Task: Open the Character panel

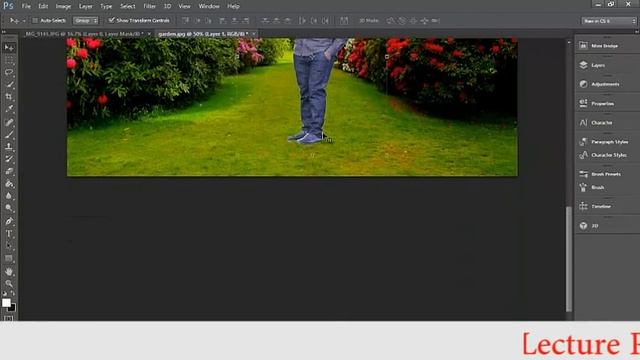Action: click(x=596, y=122)
